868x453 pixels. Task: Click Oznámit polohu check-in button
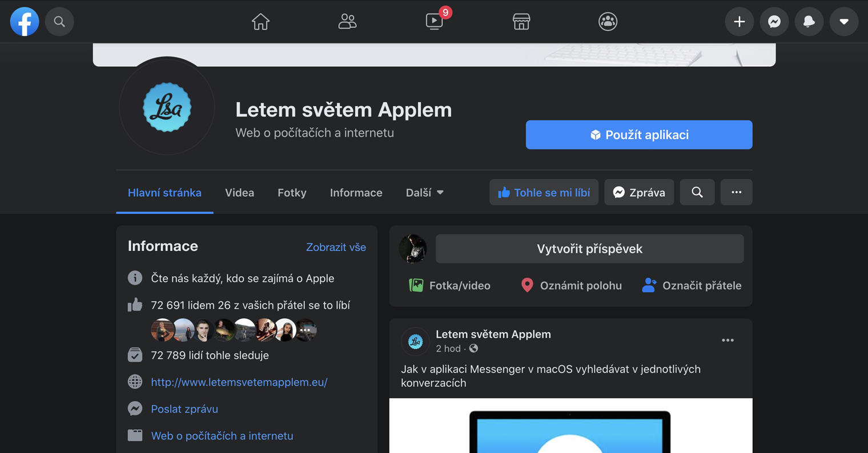[571, 285]
